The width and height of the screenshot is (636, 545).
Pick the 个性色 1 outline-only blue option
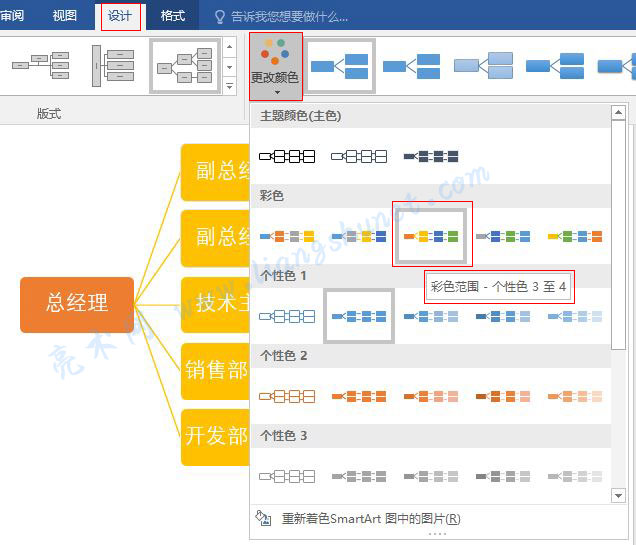287,316
